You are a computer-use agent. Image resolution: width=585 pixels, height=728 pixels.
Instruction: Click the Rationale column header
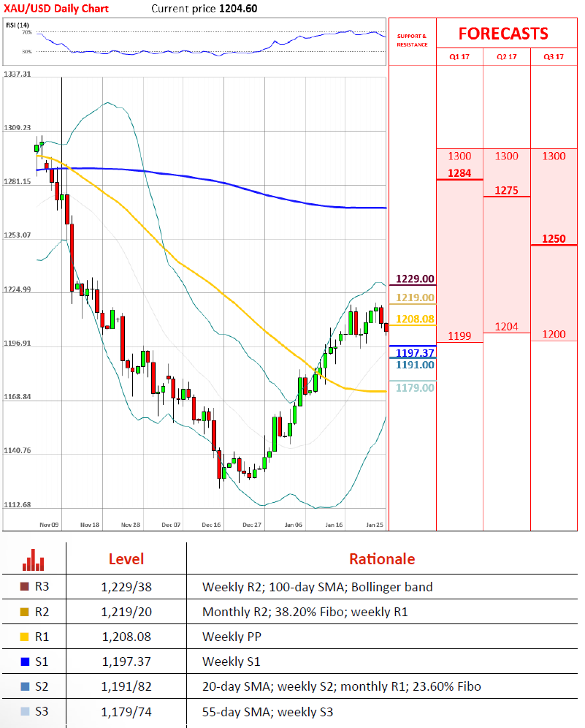tap(382, 559)
